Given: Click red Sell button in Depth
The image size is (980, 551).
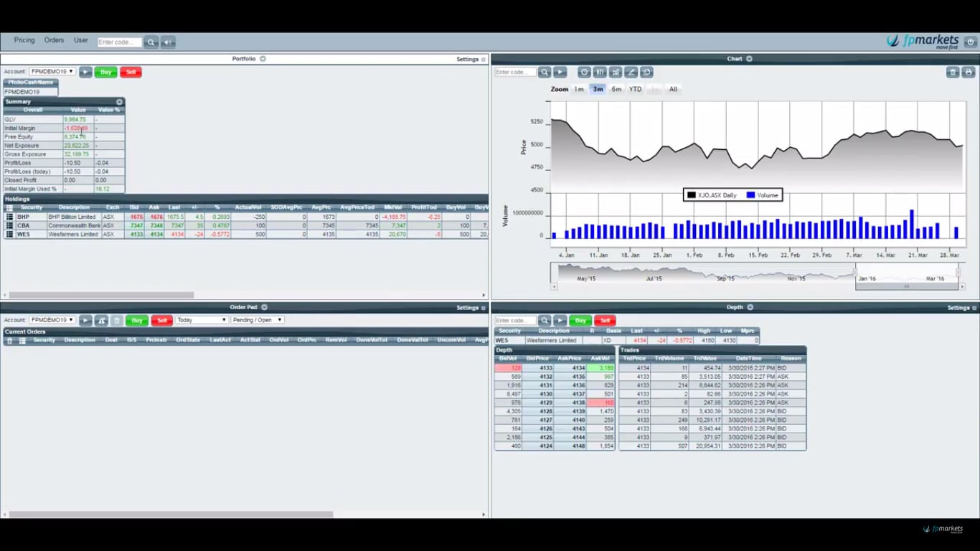Looking at the screenshot, I should pyautogui.click(x=606, y=321).
